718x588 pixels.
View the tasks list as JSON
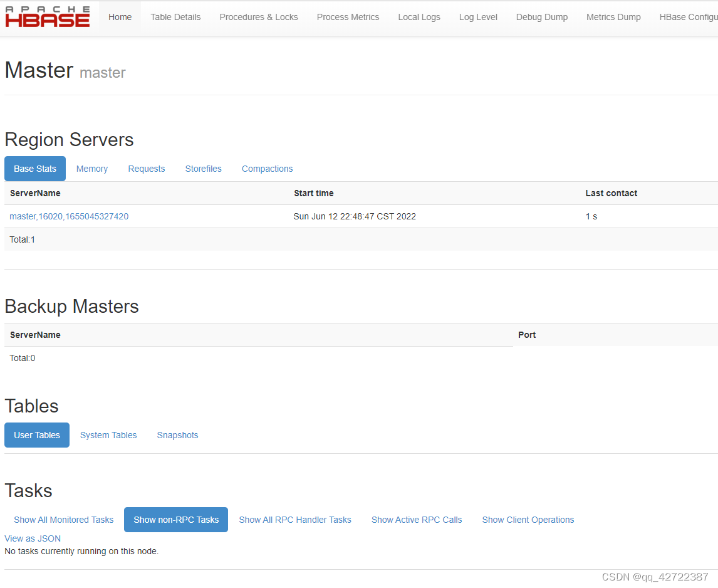[32, 538]
